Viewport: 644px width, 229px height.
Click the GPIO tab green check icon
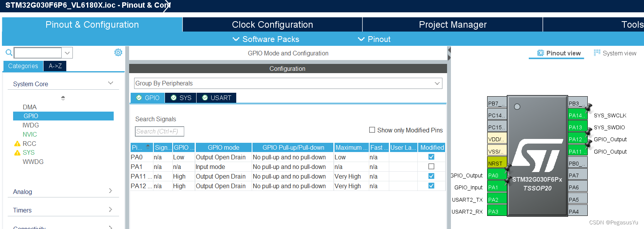(139, 98)
